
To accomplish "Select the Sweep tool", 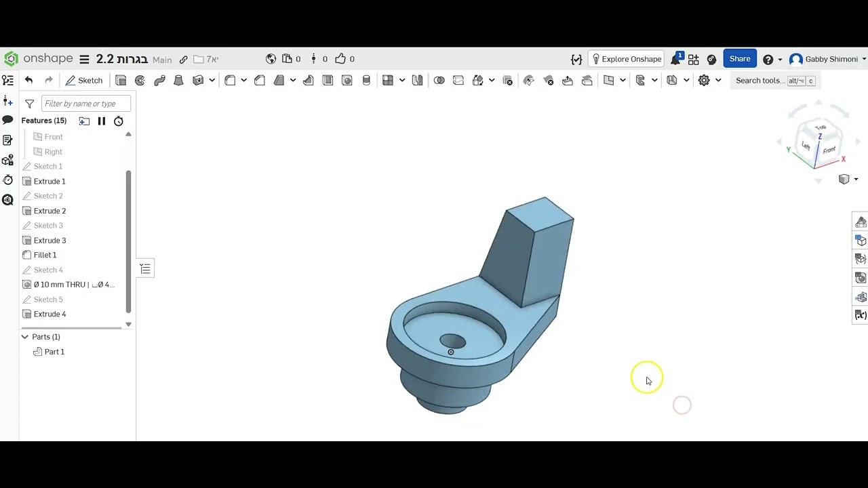I will click(159, 81).
